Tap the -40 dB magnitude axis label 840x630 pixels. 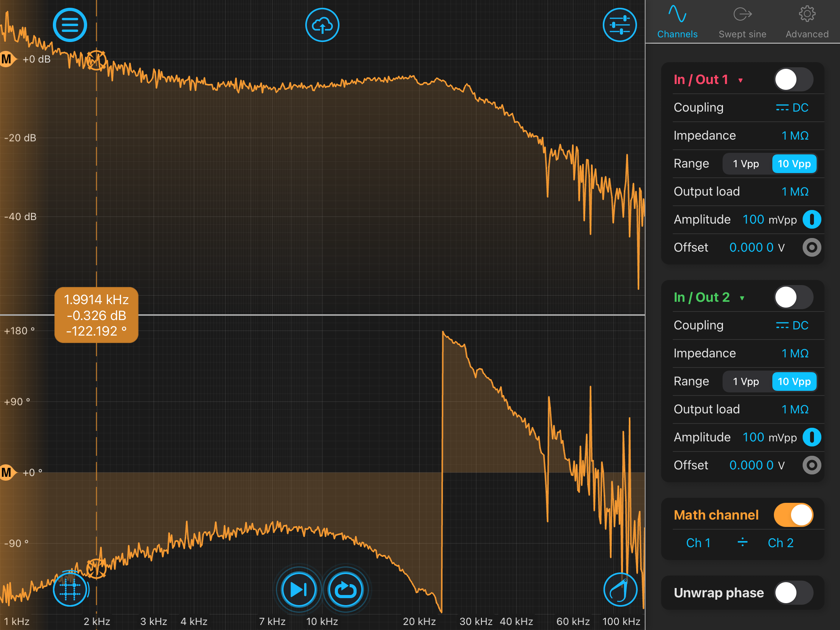click(20, 217)
